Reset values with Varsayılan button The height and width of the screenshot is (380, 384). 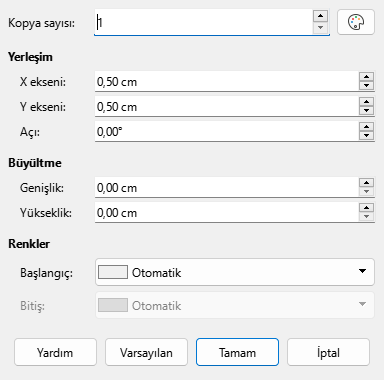pyautogui.click(x=146, y=352)
